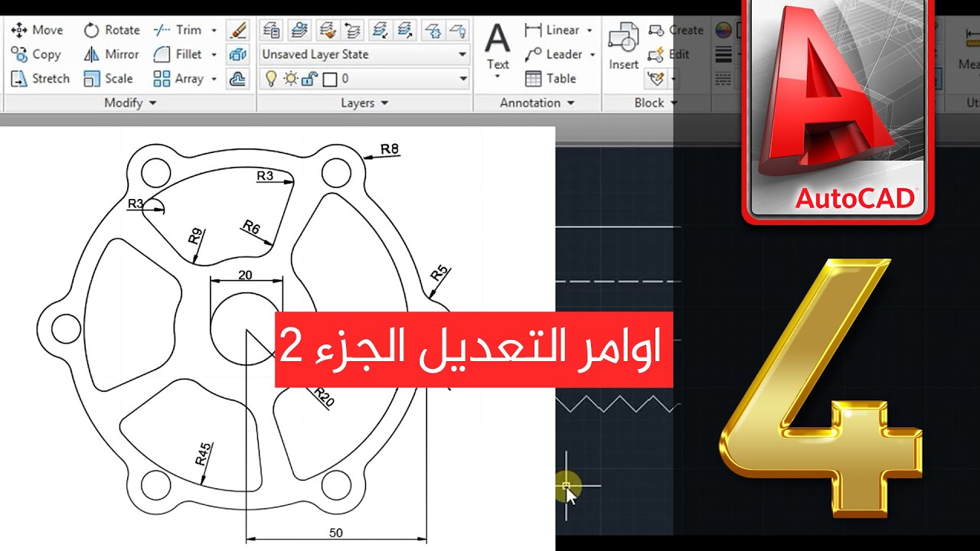The height and width of the screenshot is (551, 980).
Task: Click the object color wheel icon
Action: click(723, 30)
